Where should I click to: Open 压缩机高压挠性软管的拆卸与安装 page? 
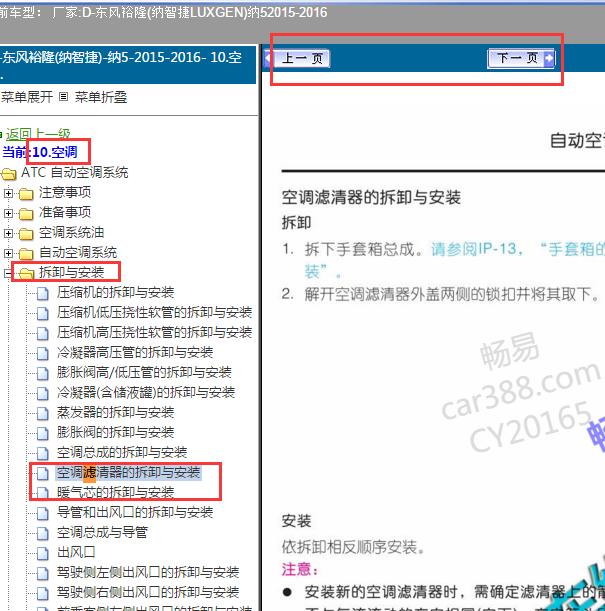154,332
